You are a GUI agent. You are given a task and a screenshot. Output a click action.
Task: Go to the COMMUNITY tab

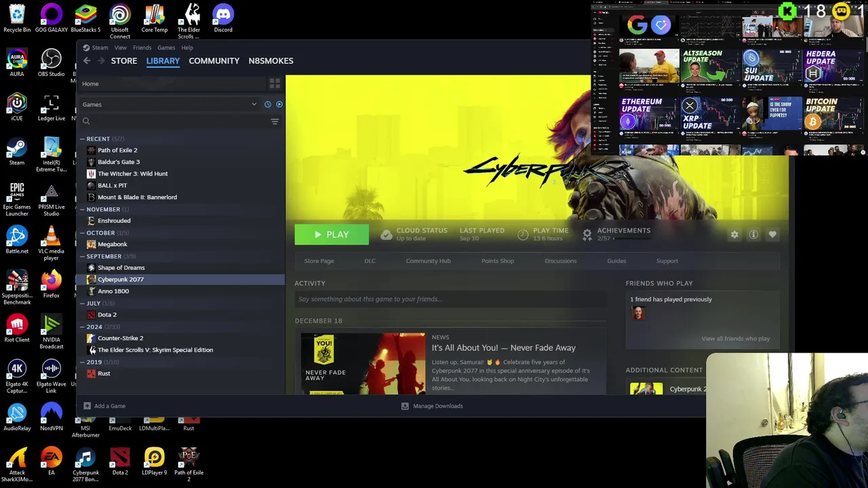pos(214,61)
